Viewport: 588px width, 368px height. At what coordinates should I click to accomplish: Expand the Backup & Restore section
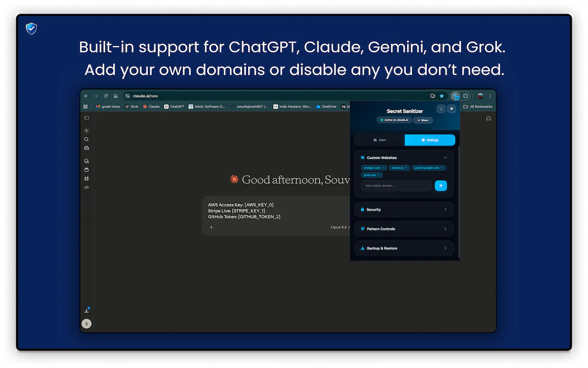(x=404, y=248)
